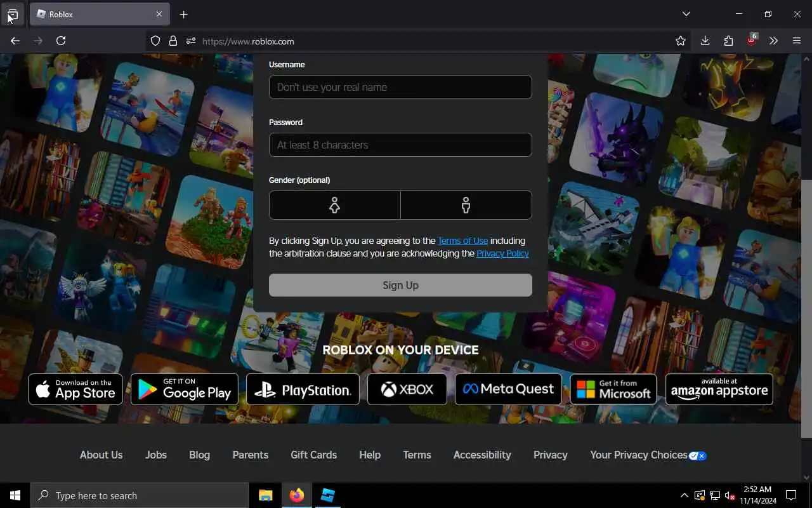
Task: Click the Roblox Studio taskbar icon
Action: click(x=328, y=495)
